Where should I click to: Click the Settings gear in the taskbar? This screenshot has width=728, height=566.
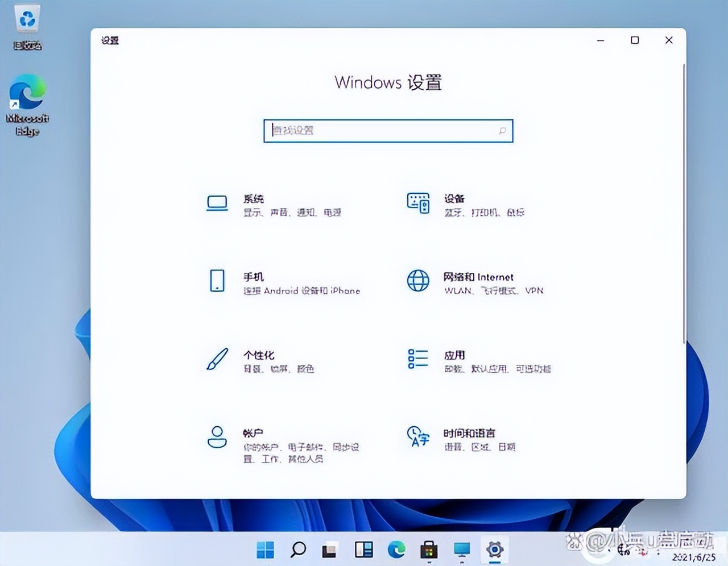pos(494,550)
